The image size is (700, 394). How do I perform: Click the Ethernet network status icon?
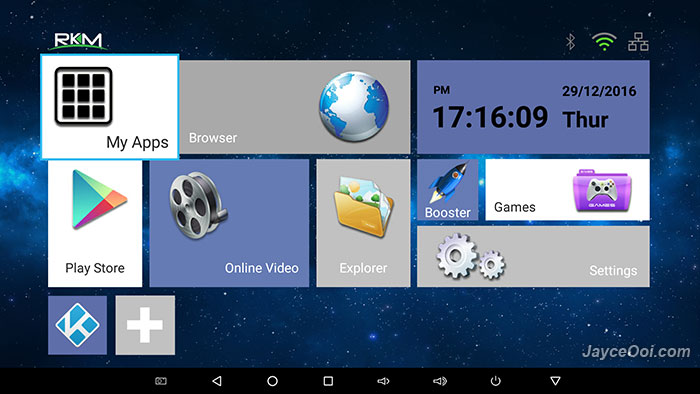[638, 41]
